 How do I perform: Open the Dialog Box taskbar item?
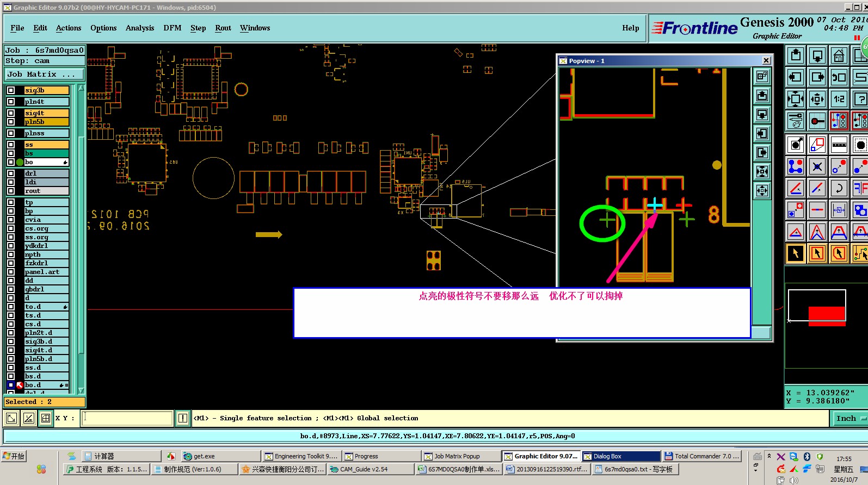621,456
